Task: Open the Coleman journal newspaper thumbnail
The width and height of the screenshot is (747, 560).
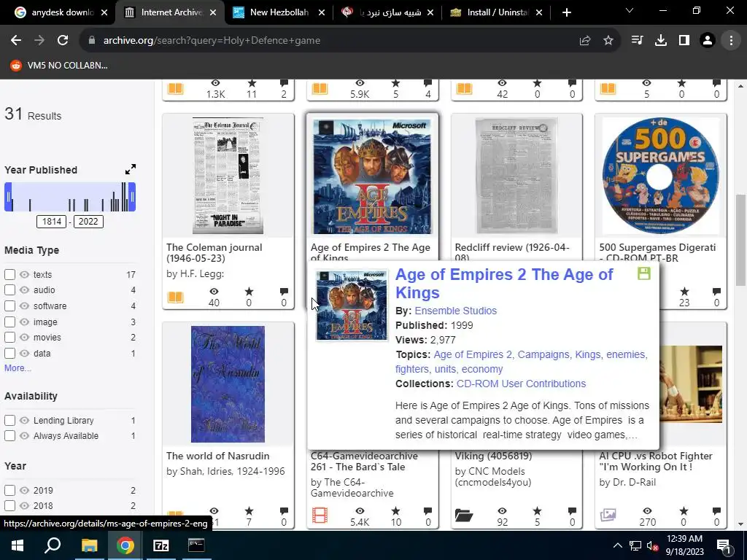Action: (228, 176)
